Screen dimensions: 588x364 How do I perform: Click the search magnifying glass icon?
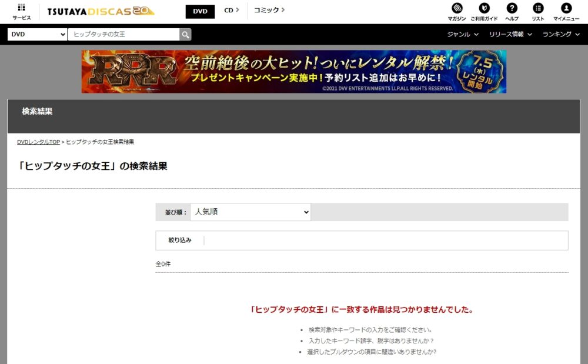click(185, 34)
